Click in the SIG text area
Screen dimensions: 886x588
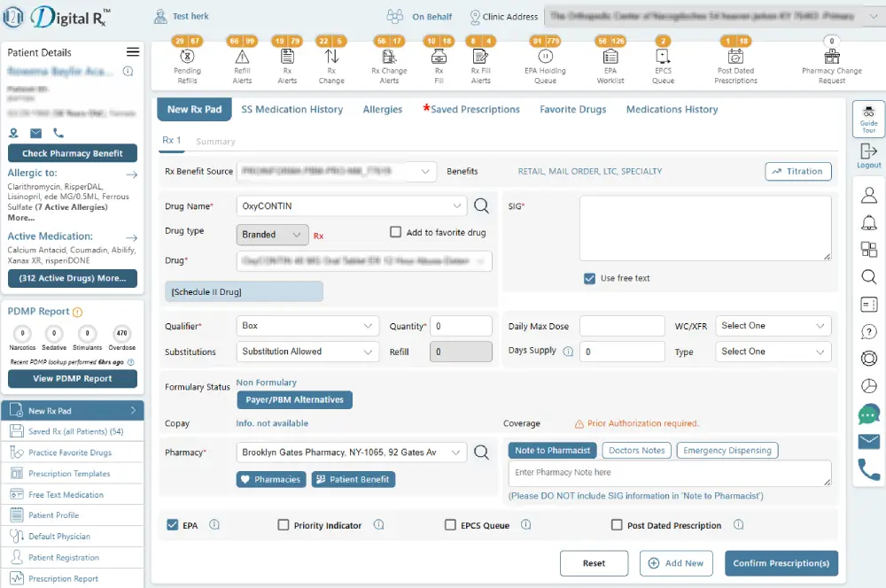point(705,228)
